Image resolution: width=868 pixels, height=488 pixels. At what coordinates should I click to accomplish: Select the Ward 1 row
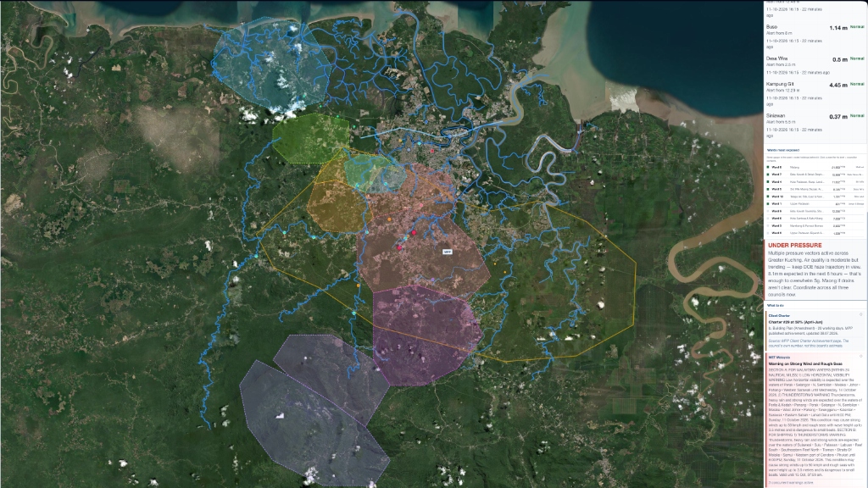pos(815,203)
